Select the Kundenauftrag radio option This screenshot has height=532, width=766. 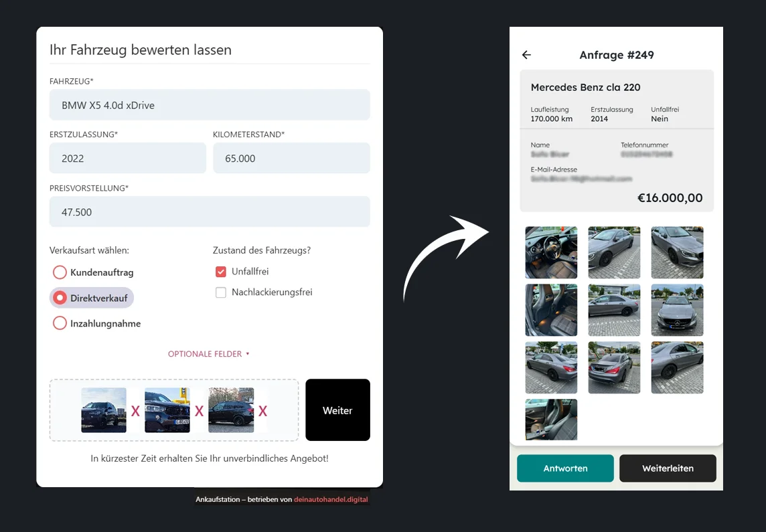(x=60, y=272)
